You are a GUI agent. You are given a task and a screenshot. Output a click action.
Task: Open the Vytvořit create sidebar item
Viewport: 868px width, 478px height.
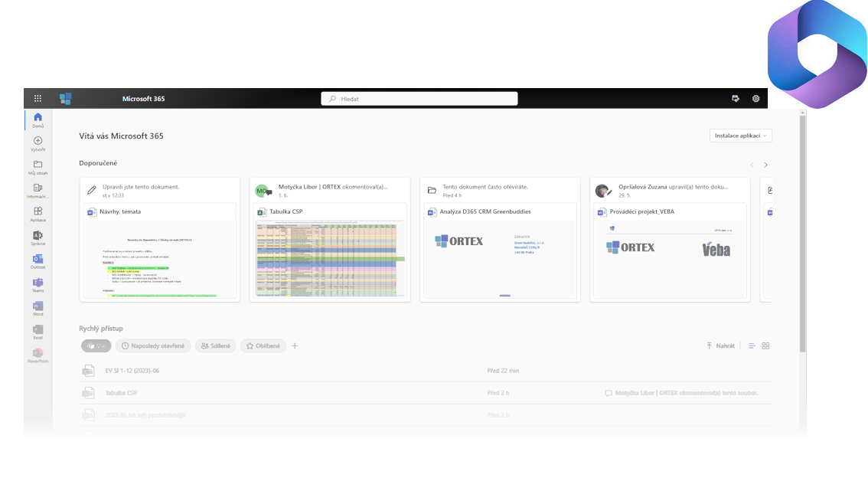(x=38, y=144)
